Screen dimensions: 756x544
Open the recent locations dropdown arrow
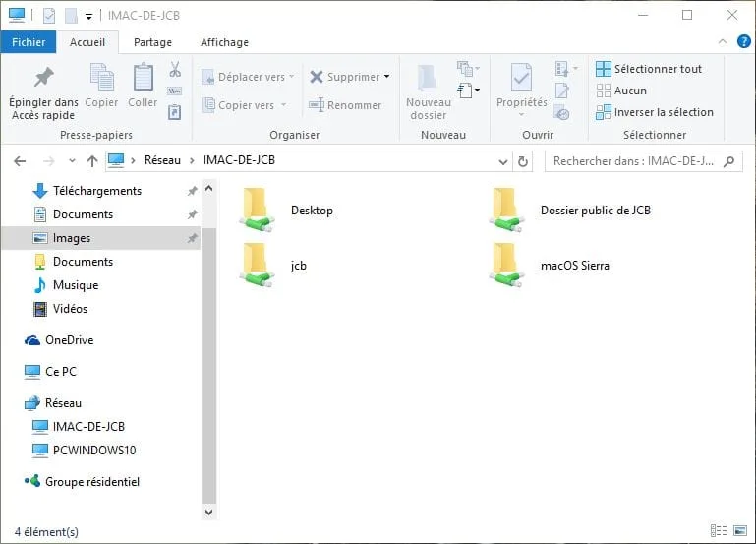click(72, 161)
